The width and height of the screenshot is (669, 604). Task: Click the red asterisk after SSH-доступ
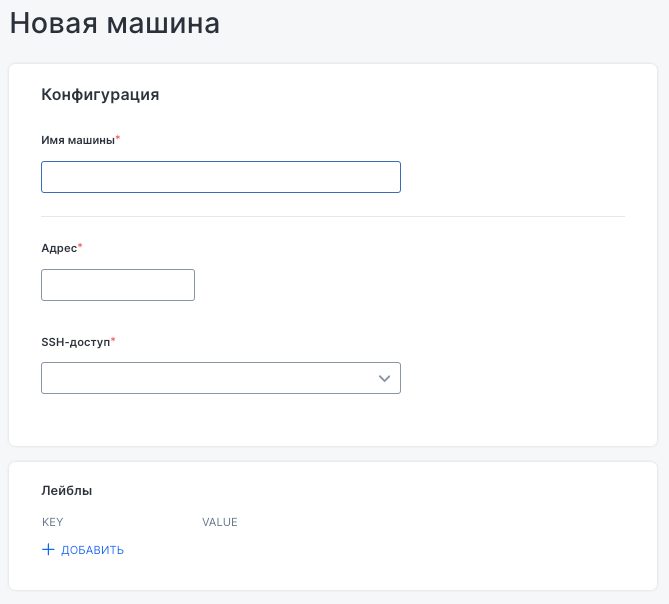tap(113, 341)
